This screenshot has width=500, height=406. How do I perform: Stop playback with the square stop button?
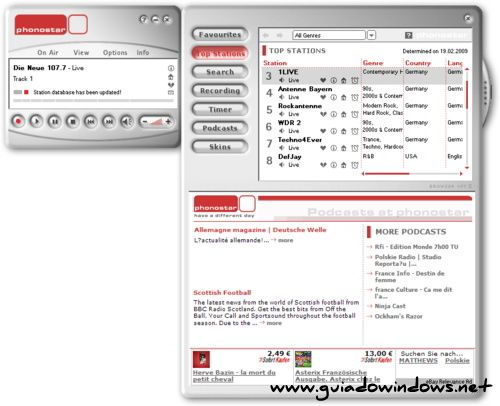point(72,121)
